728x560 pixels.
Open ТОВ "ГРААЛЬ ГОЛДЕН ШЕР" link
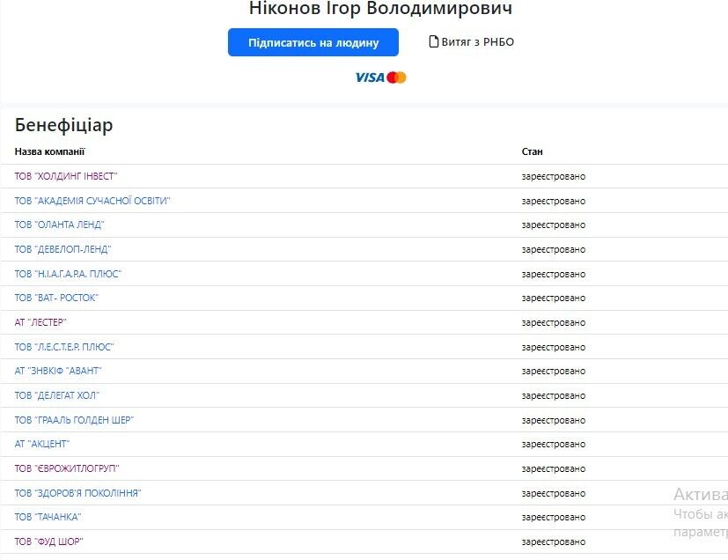74,420
